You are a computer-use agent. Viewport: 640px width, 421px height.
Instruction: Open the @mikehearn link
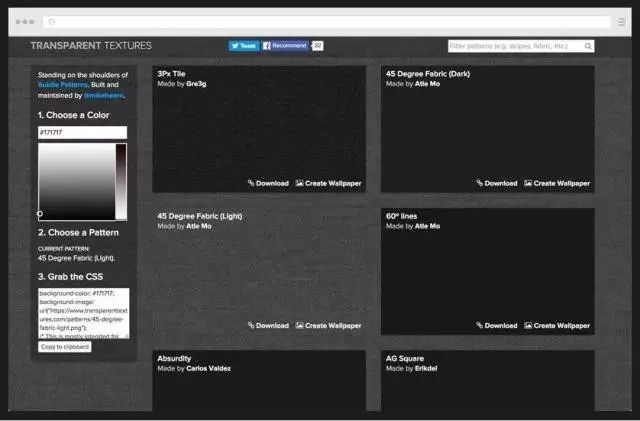pyautogui.click(x=104, y=95)
